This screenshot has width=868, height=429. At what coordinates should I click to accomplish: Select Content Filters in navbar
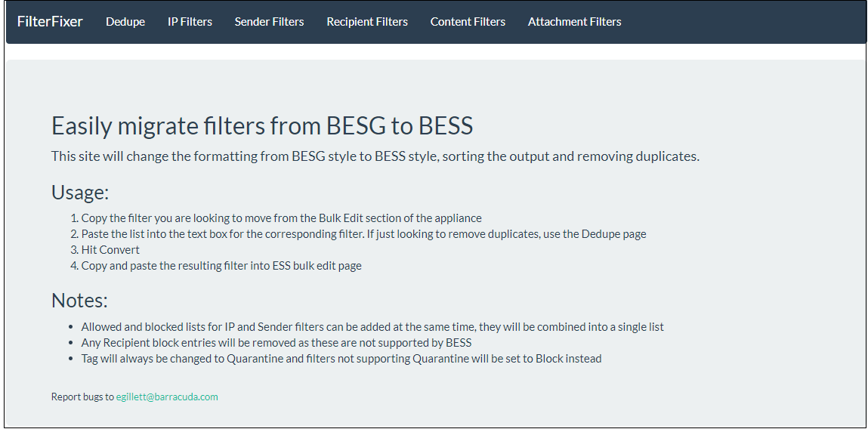click(x=468, y=22)
